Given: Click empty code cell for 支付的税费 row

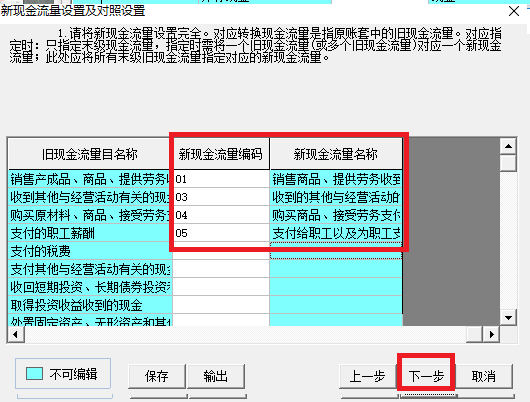Looking at the screenshot, I should 221,251.
